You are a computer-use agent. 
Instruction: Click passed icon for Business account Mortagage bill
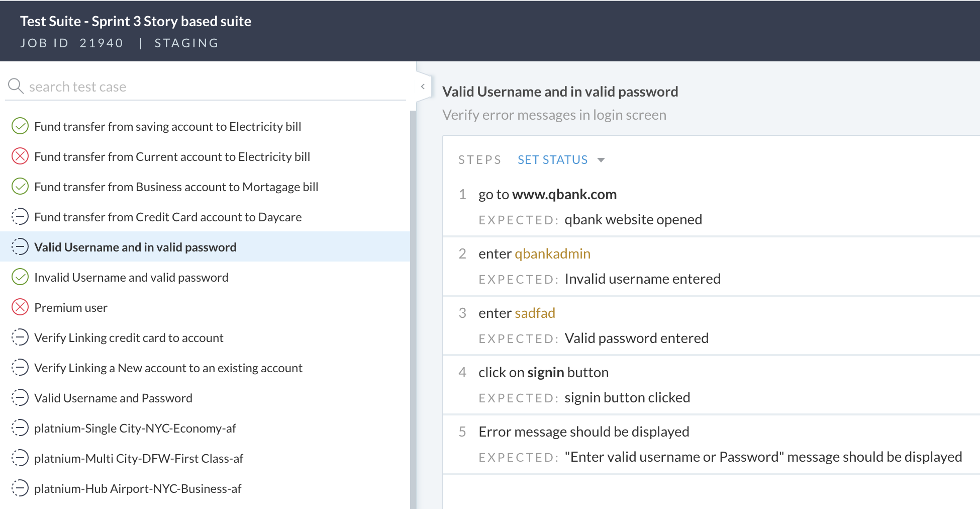(x=20, y=187)
